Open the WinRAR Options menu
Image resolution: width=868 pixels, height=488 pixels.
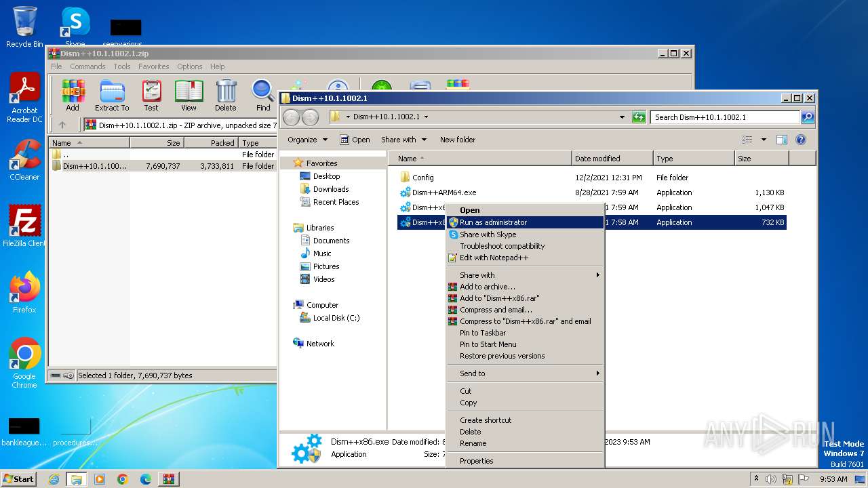coord(190,66)
